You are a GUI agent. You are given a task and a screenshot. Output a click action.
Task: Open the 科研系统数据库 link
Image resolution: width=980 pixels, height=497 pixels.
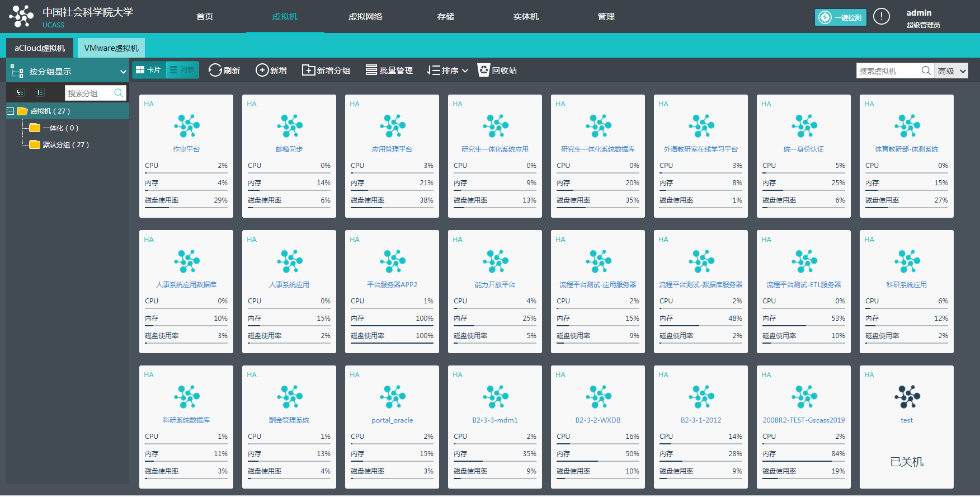(x=186, y=420)
